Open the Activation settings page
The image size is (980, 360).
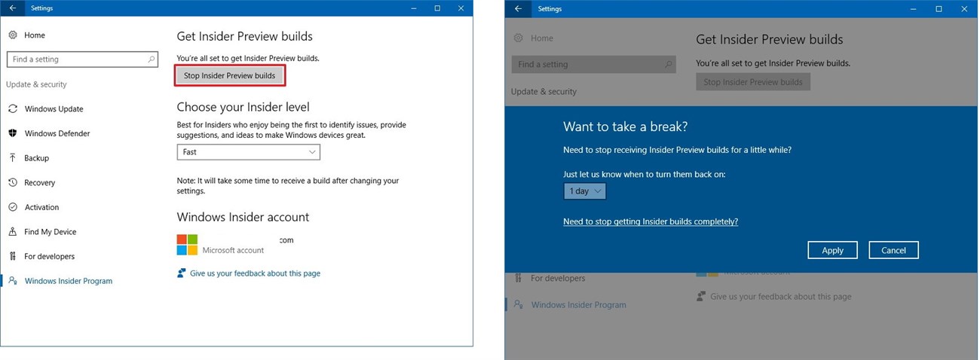[x=41, y=207]
